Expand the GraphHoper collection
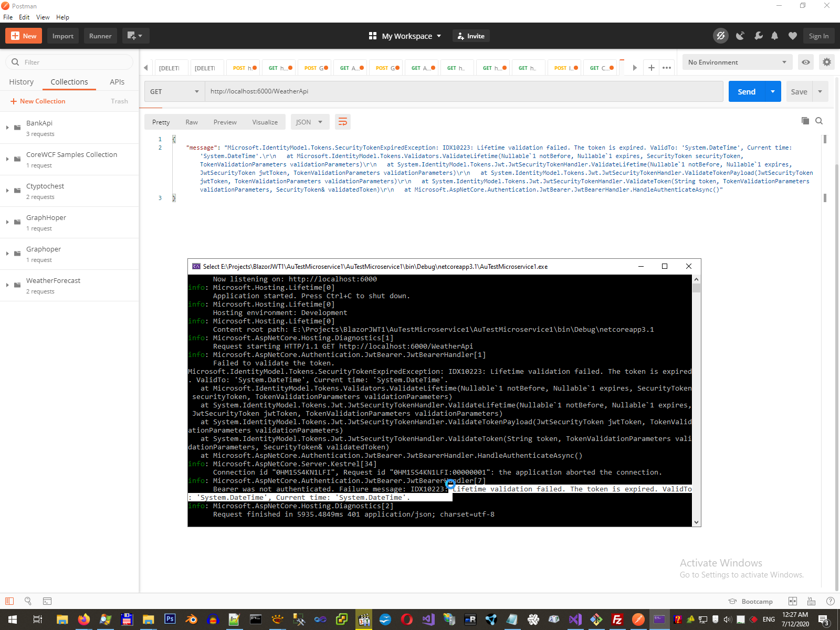This screenshot has width=840, height=630. [7, 222]
